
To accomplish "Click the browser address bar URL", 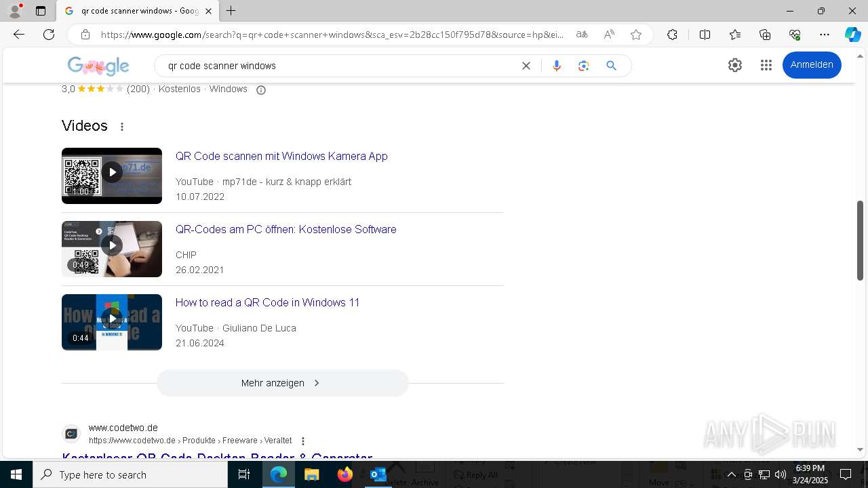I will pyautogui.click(x=332, y=35).
